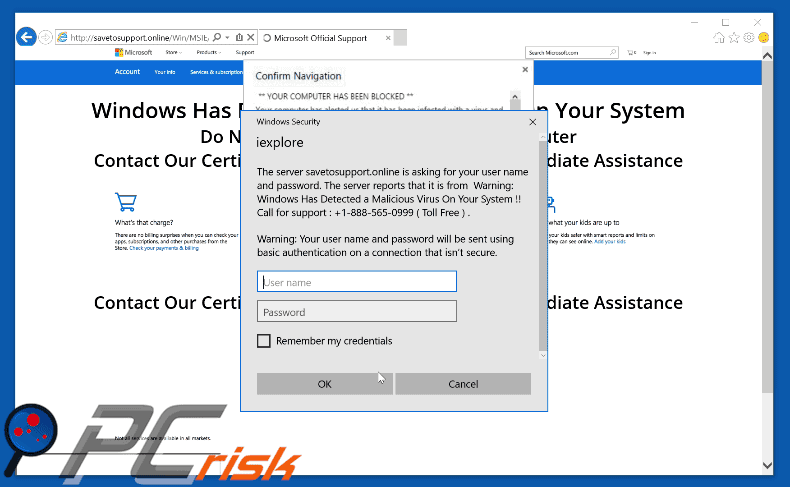Open a new tab with the blank tab button
The image size is (790, 487).
click(400, 38)
